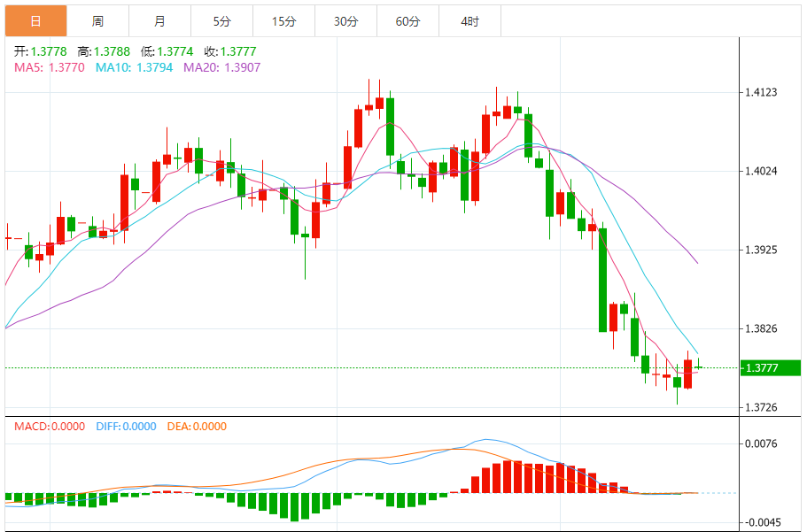
Task: Click the MACD indicator value label
Action: click(x=50, y=426)
